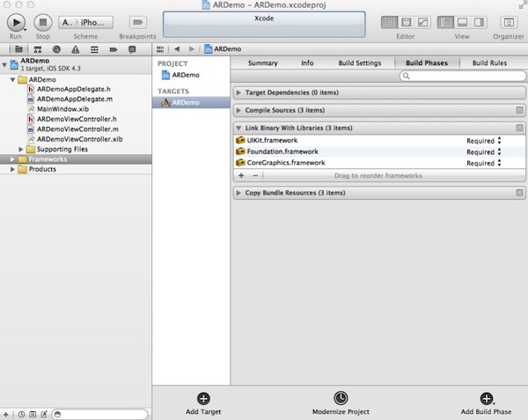Add new file via navigator plus button

point(6,415)
